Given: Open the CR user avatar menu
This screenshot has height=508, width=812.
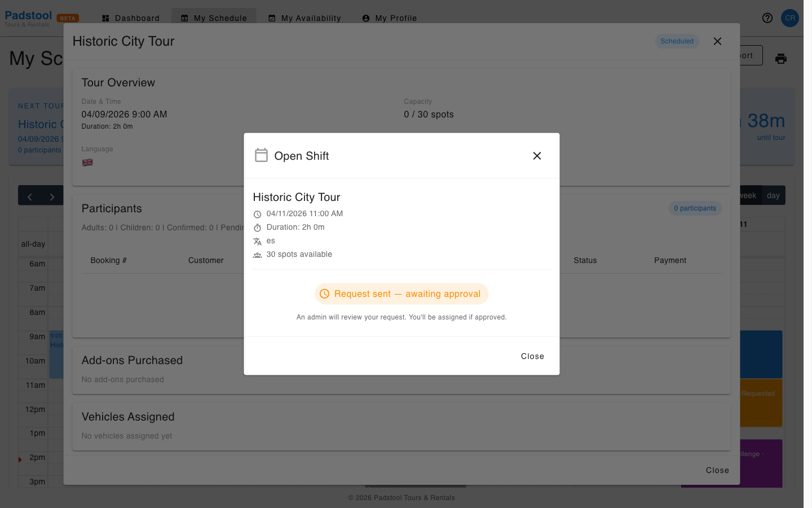Looking at the screenshot, I should [x=790, y=18].
